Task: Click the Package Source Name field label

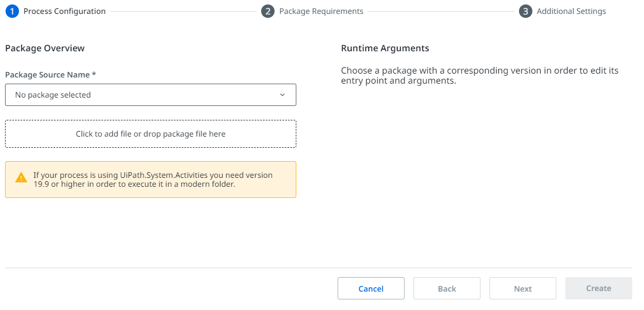Action: 51,75
